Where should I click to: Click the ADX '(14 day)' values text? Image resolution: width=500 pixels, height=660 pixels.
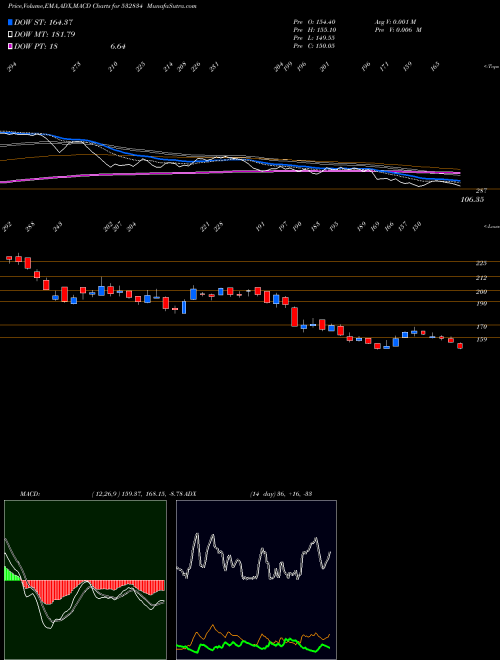pos(281,494)
